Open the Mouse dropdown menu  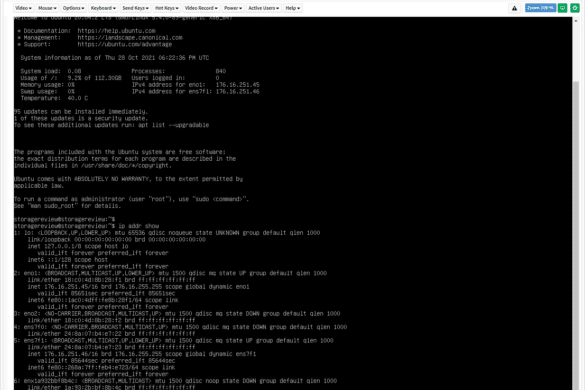[x=47, y=8]
